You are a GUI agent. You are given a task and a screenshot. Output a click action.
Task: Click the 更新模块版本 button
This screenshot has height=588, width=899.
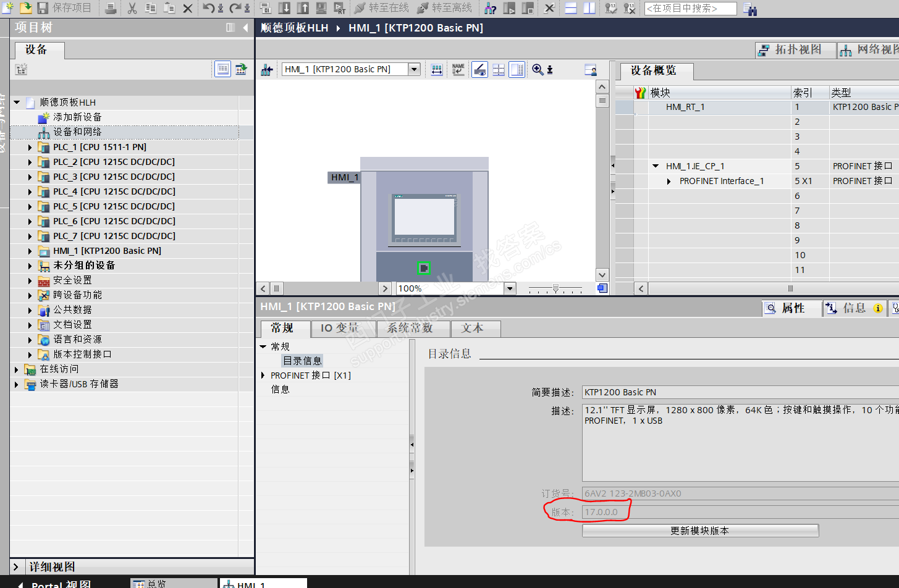point(700,531)
